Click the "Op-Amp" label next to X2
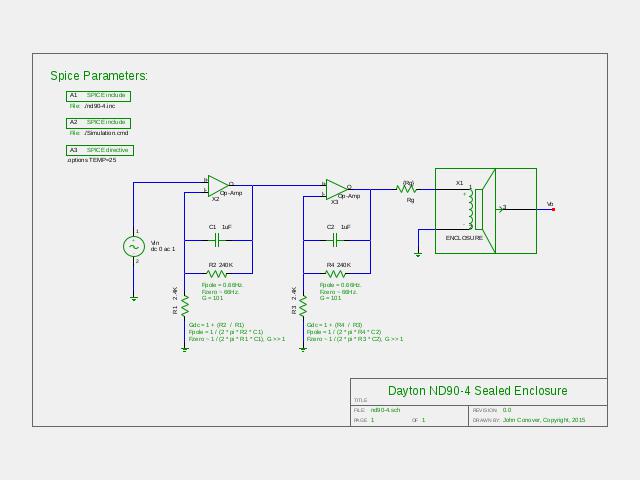This screenshot has height=480, width=640. coord(231,193)
